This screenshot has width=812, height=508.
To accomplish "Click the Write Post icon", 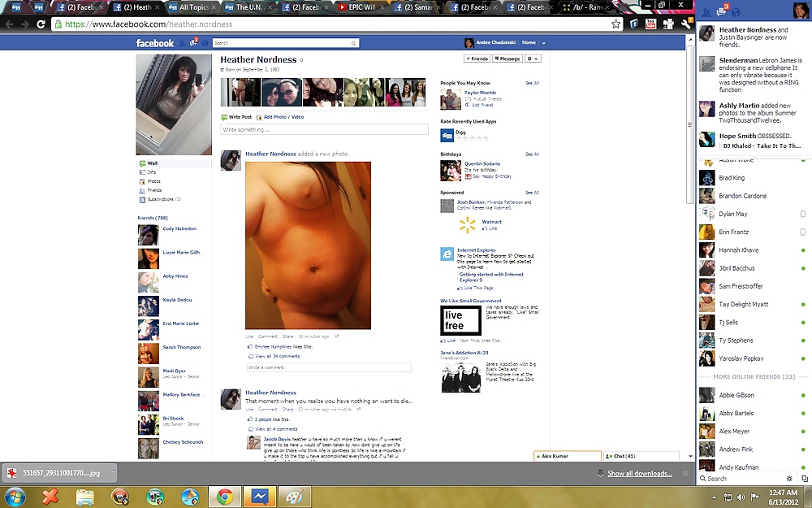I will click(x=224, y=117).
